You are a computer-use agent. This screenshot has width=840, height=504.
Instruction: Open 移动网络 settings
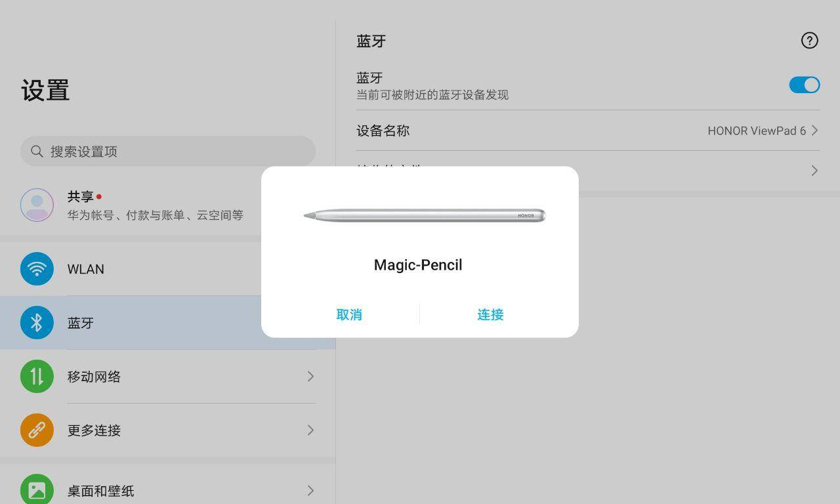click(167, 377)
